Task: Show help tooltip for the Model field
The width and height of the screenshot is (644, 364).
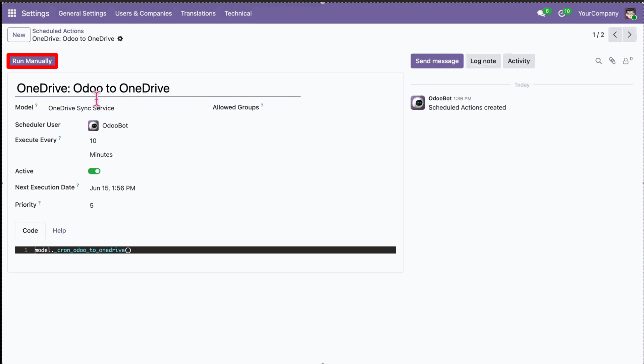Action: click(36, 105)
